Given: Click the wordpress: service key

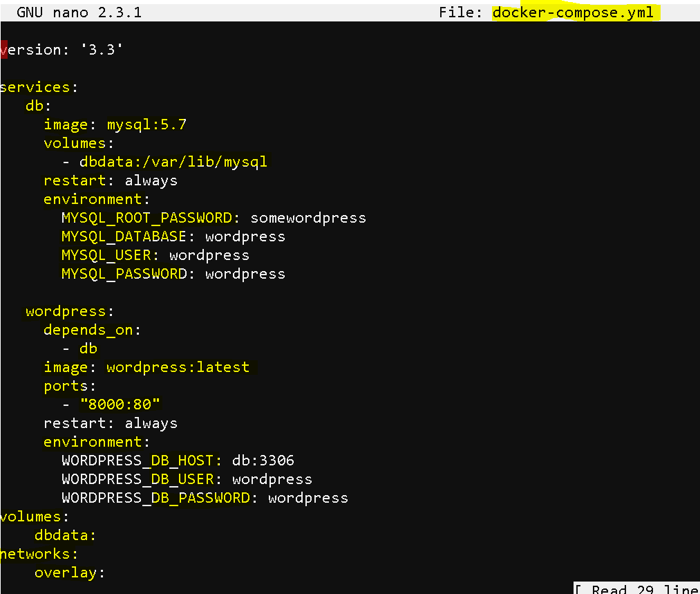Looking at the screenshot, I should 70,311.
